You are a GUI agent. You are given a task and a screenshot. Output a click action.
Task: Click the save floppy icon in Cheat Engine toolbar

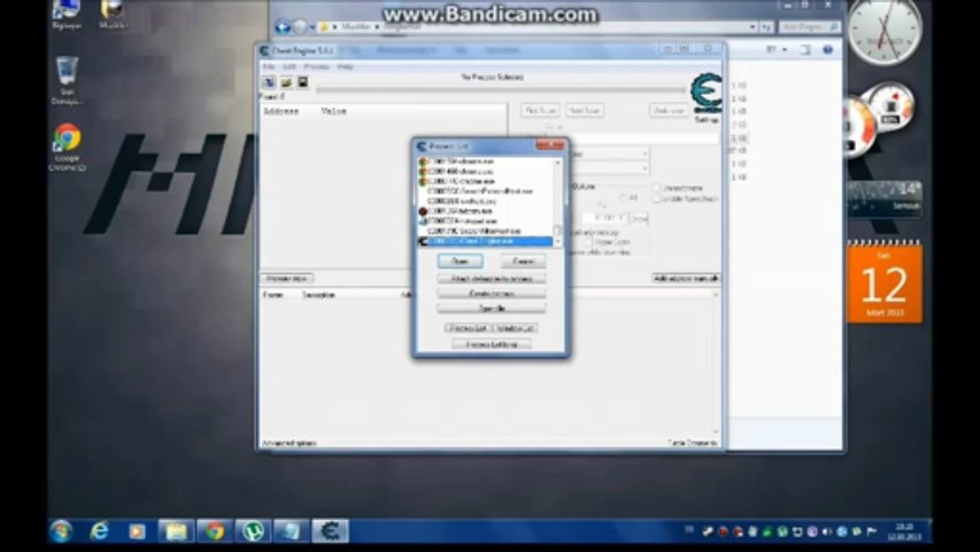tap(303, 82)
